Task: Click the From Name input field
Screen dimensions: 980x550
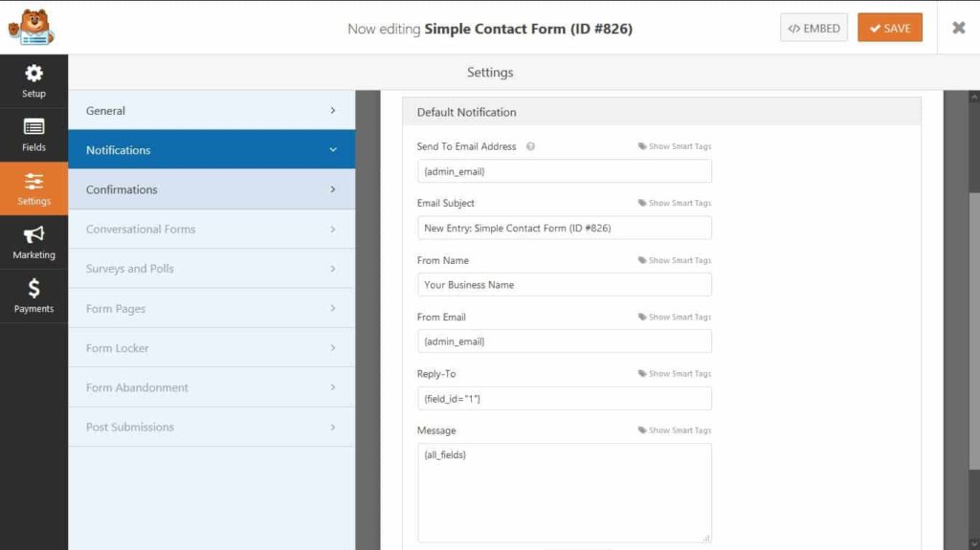Action: pyautogui.click(x=565, y=284)
